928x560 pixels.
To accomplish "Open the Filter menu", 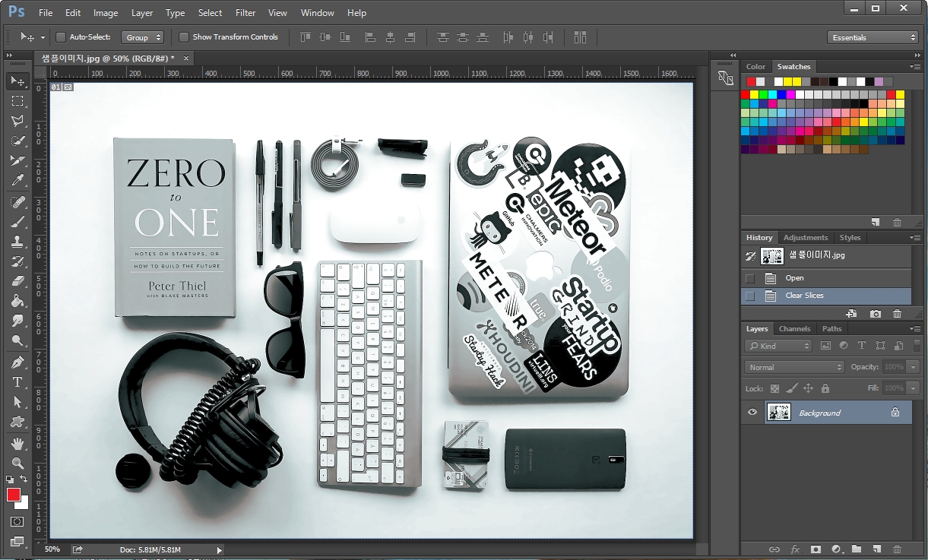I will tap(245, 13).
